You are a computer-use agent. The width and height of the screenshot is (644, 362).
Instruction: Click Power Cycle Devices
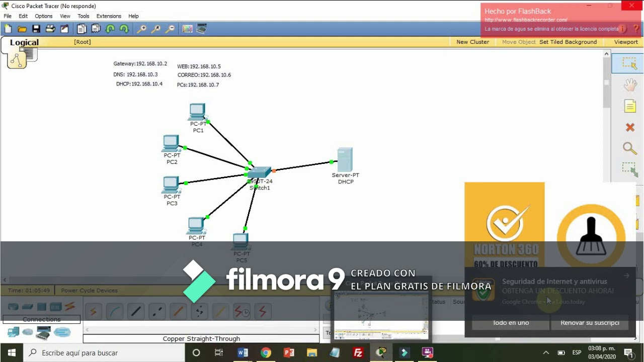tap(90, 290)
